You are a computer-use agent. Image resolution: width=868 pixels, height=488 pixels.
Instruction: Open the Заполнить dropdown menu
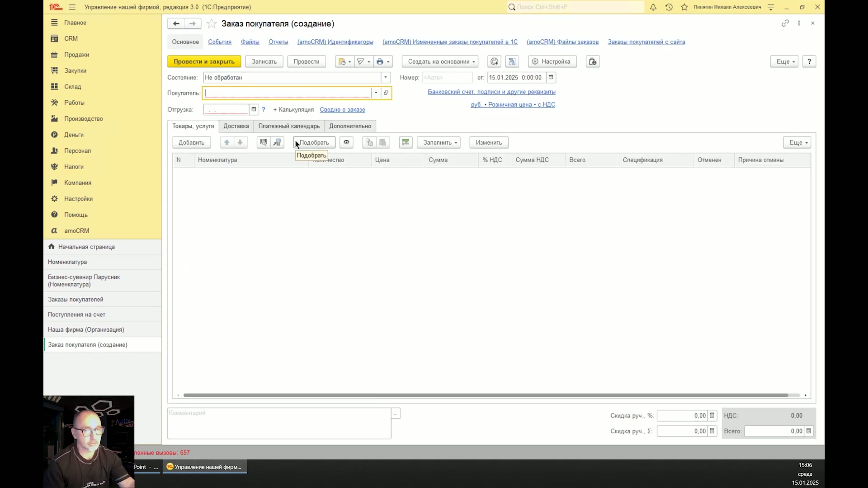click(439, 142)
